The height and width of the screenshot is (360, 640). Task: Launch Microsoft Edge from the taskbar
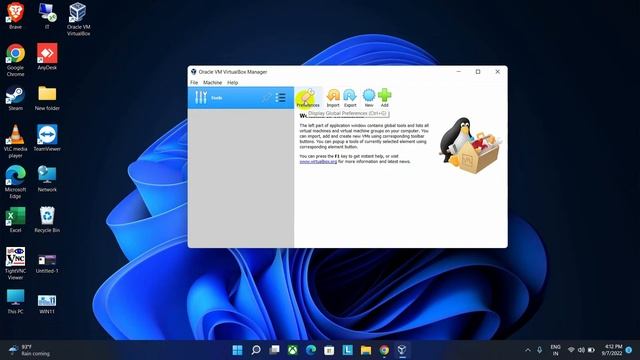coord(311,350)
